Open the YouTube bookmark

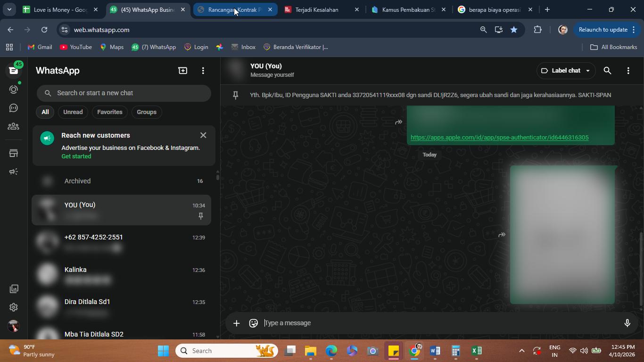76,47
